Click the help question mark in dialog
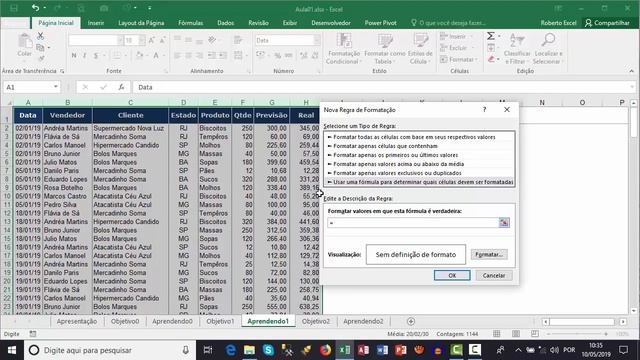 [x=484, y=109]
